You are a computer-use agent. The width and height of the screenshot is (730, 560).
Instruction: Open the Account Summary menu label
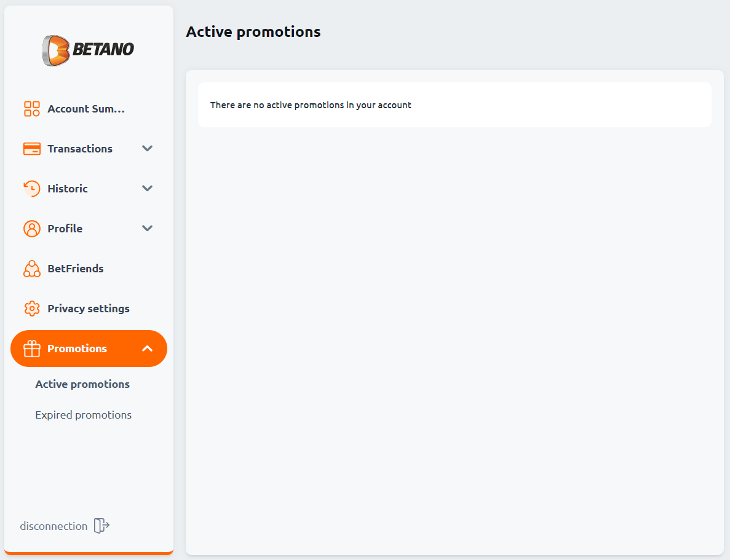(x=86, y=109)
